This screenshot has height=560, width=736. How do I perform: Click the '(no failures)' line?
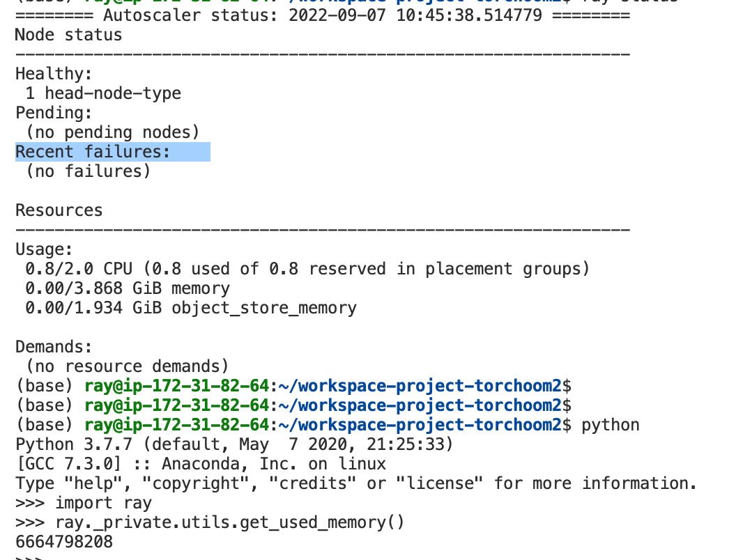click(x=89, y=171)
